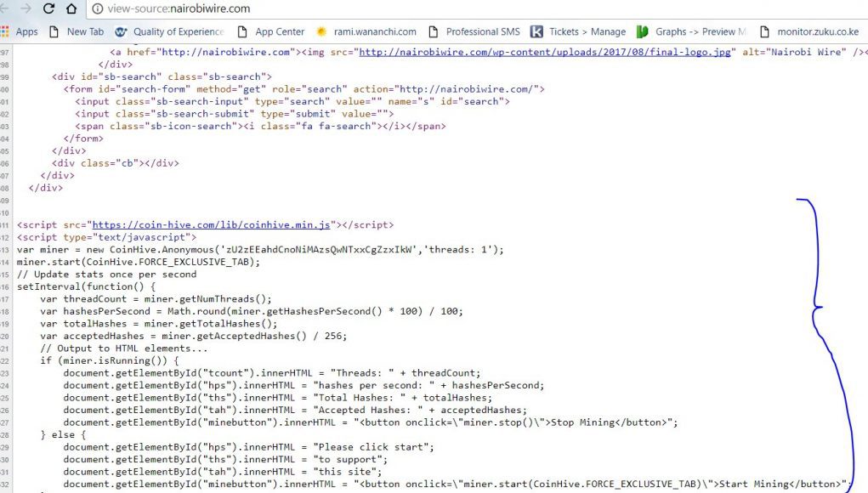868x493 pixels.
Task: Open the Apps grid icon in bookmarks bar
Action: pyautogui.click(x=4, y=31)
